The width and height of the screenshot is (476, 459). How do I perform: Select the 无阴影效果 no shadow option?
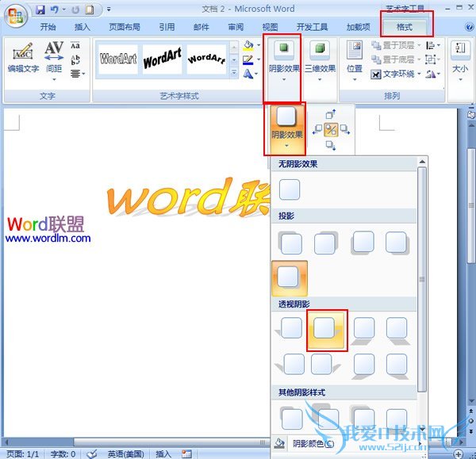(290, 189)
